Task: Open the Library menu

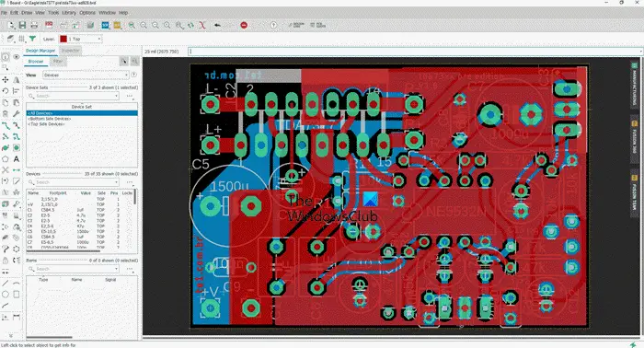Action: point(69,13)
